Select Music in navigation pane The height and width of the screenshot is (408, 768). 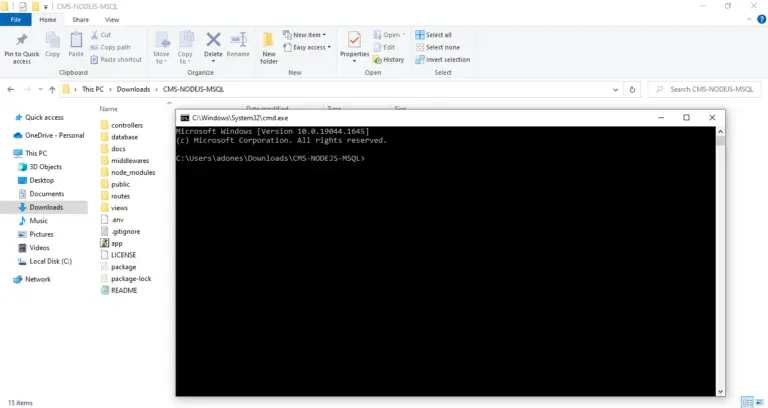point(33,220)
